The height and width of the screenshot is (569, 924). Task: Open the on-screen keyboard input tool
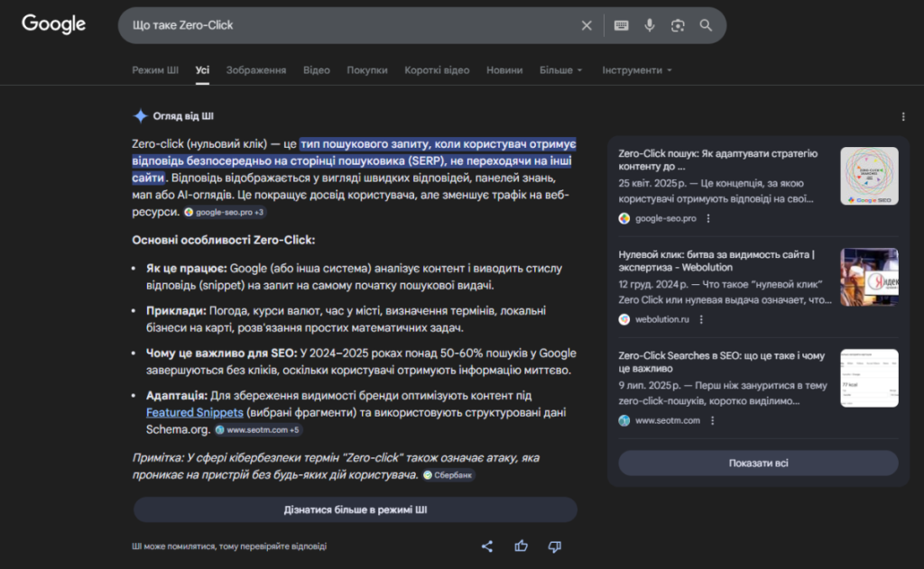(x=621, y=25)
